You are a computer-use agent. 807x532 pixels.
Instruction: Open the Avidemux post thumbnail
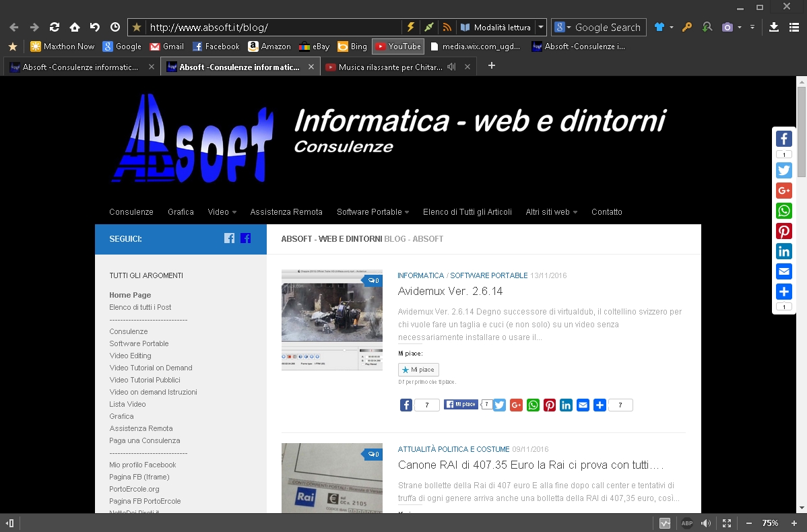[332, 319]
